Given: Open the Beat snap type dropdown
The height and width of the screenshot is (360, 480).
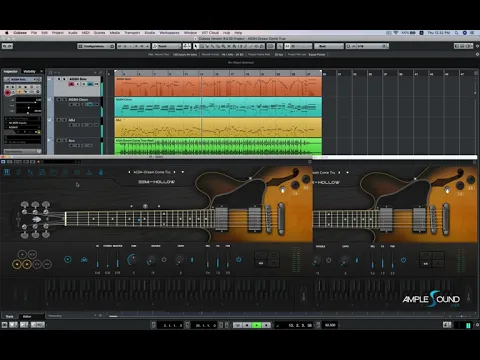Looking at the screenshot, I should [329, 46].
